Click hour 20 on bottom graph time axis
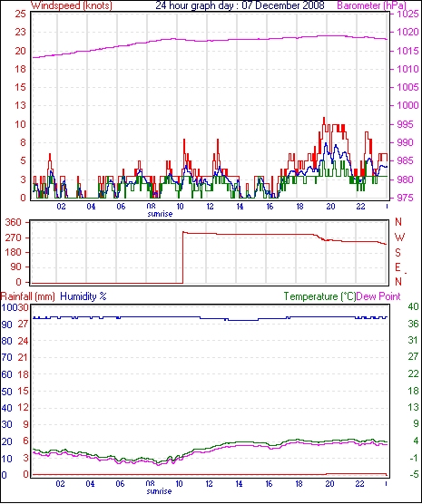422x504 pixels. tap(329, 483)
